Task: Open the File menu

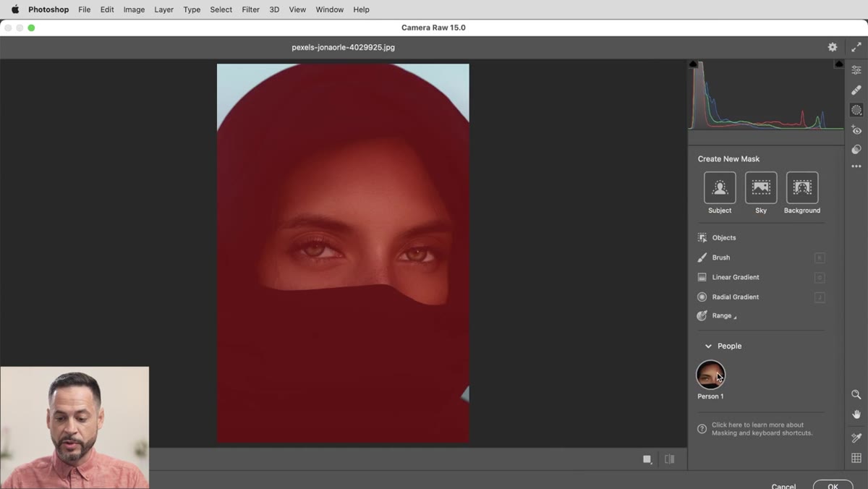Action: point(85,9)
